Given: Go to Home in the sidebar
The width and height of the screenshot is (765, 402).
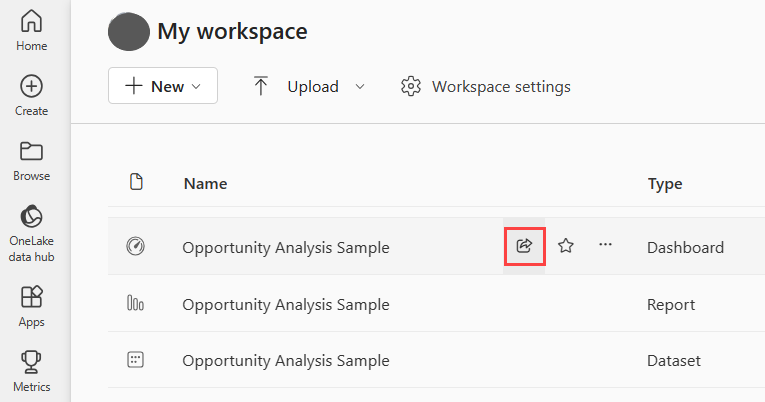Looking at the screenshot, I should point(32,30).
